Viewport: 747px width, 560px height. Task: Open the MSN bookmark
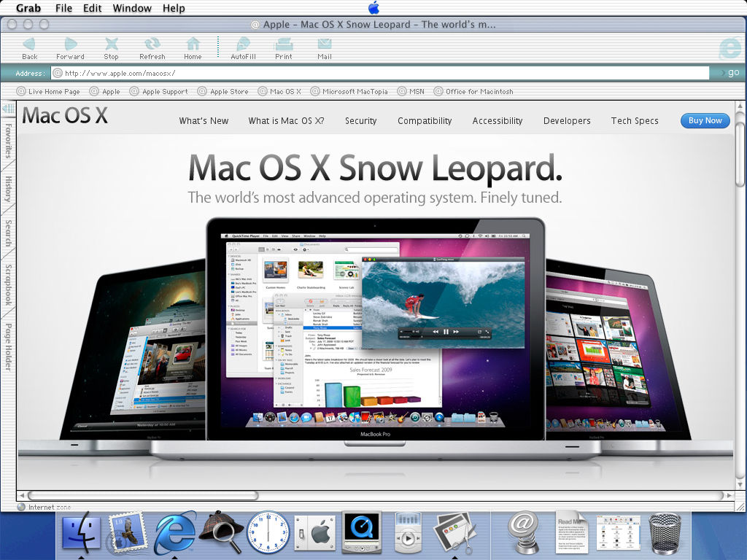411,91
